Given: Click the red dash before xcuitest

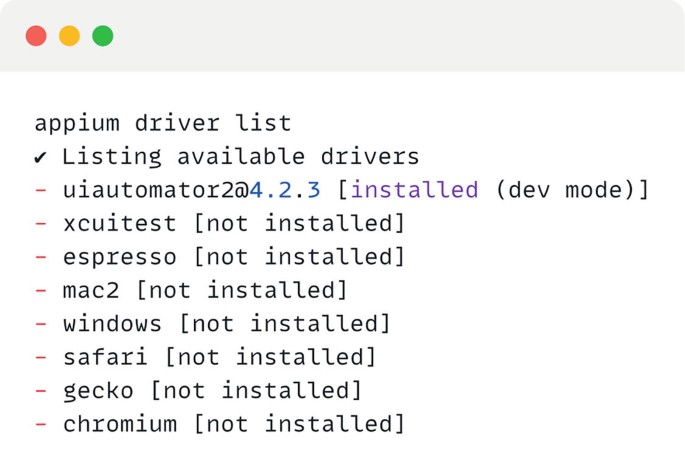Looking at the screenshot, I should point(41,224).
